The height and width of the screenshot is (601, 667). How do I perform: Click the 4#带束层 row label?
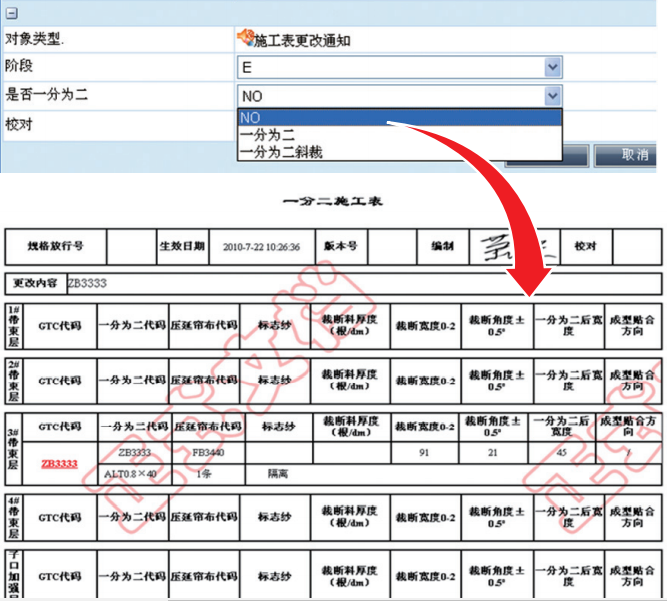coord(14,517)
